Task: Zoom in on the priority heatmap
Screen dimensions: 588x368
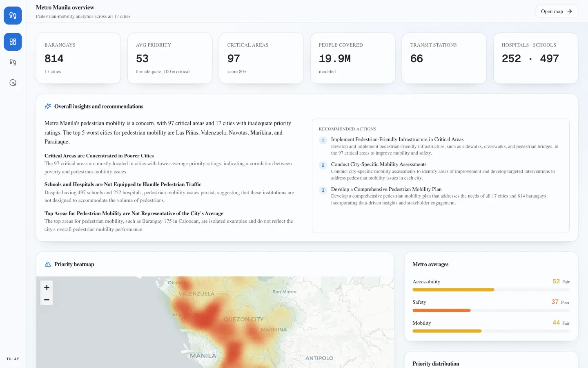Action: 47,287
